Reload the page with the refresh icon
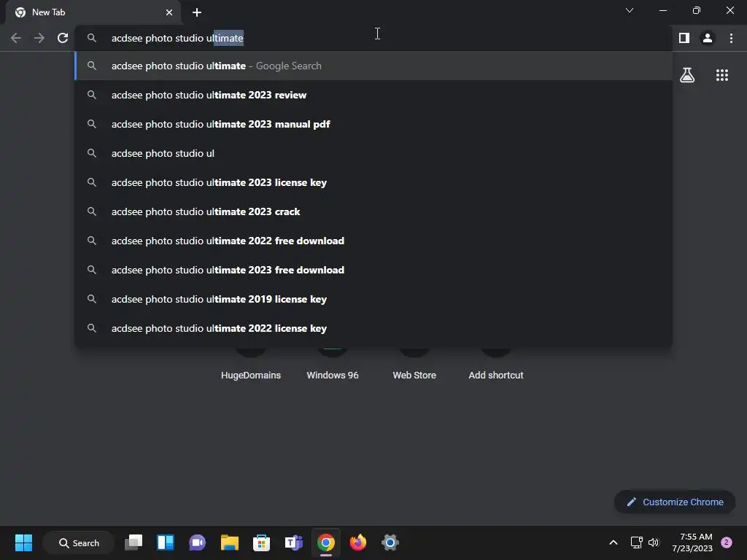 [x=63, y=38]
